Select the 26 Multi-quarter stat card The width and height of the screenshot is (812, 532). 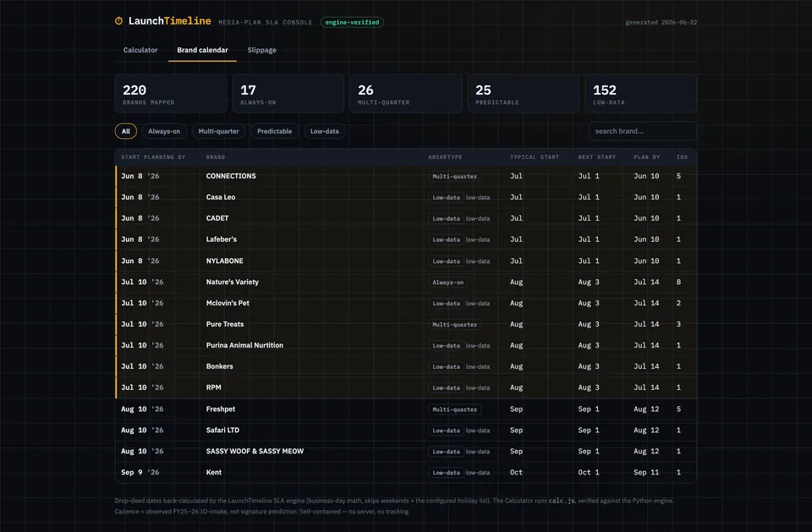(x=406, y=94)
